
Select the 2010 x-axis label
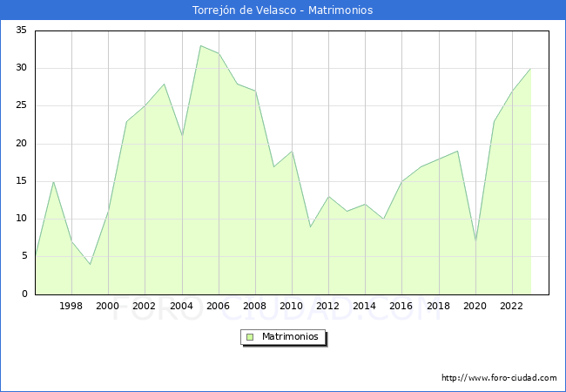[292, 306]
